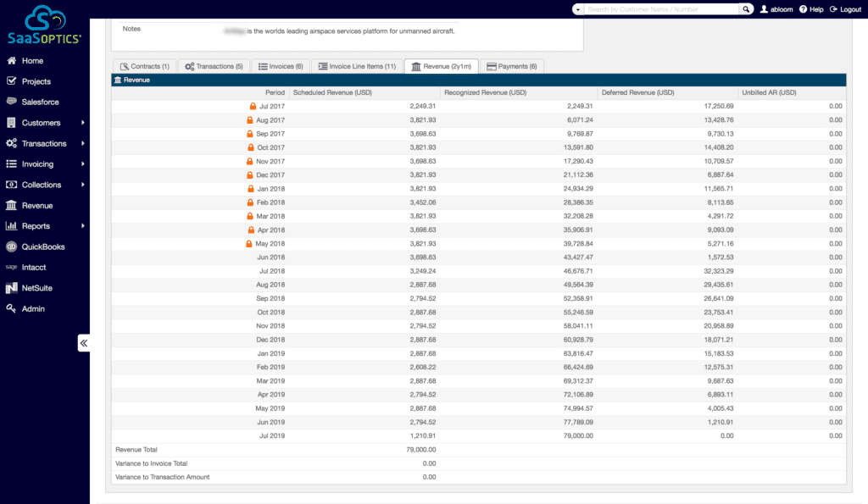
Task: Expand the Collections submenu arrow
Action: [x=82, y=184]
